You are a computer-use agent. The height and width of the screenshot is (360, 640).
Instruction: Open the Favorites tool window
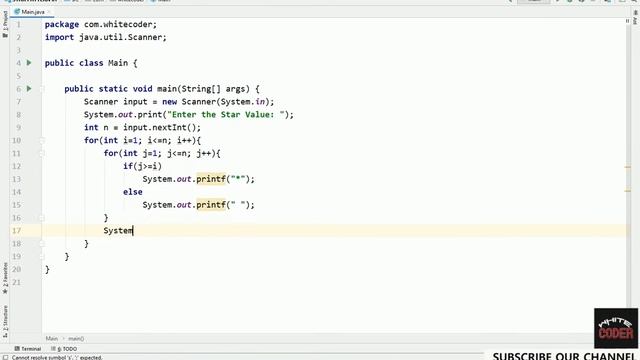point(5,278)
